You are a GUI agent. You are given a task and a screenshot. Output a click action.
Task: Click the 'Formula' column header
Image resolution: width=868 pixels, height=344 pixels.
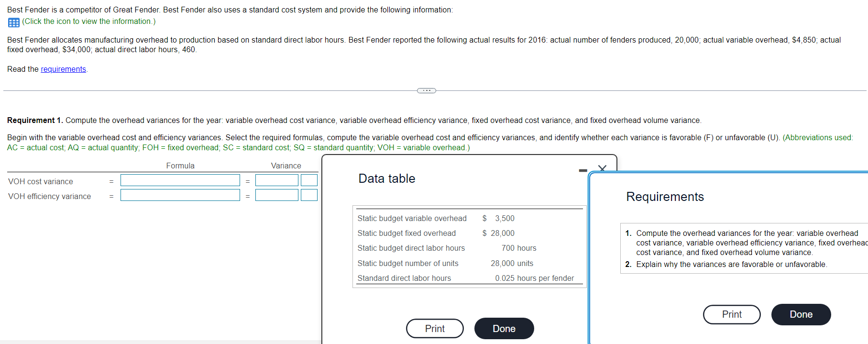[x=180, y=166]
